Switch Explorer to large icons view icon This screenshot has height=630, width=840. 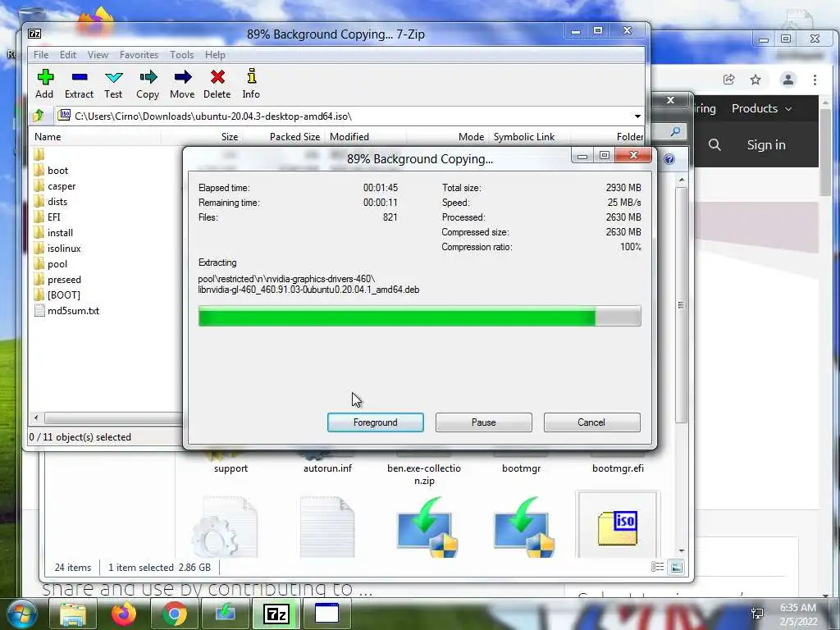(x=677, y=567)
